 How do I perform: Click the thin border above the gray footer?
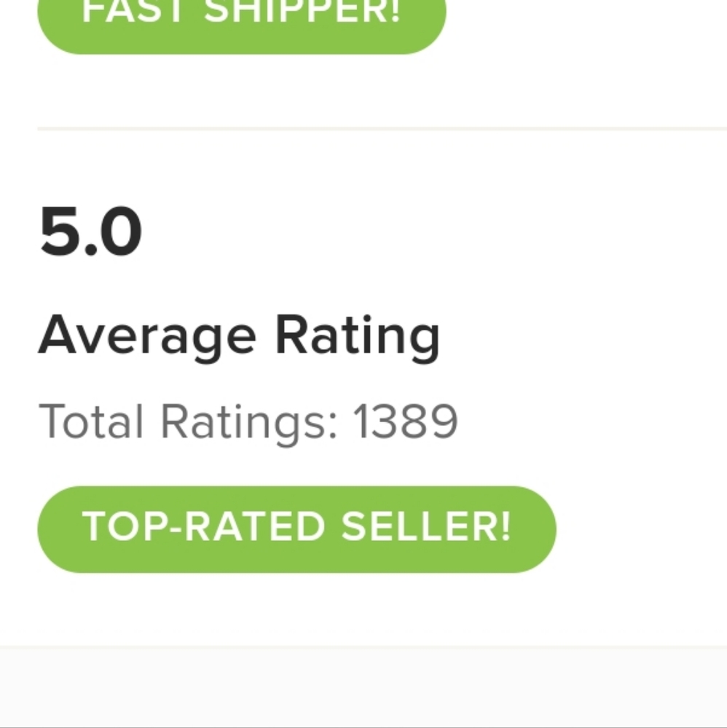point(363,646)
